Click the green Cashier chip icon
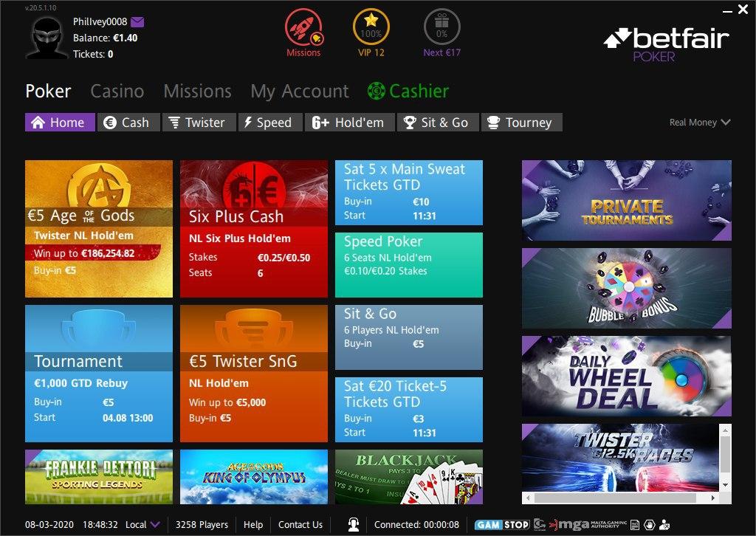The image size is (756, 536). click(377, 91)
